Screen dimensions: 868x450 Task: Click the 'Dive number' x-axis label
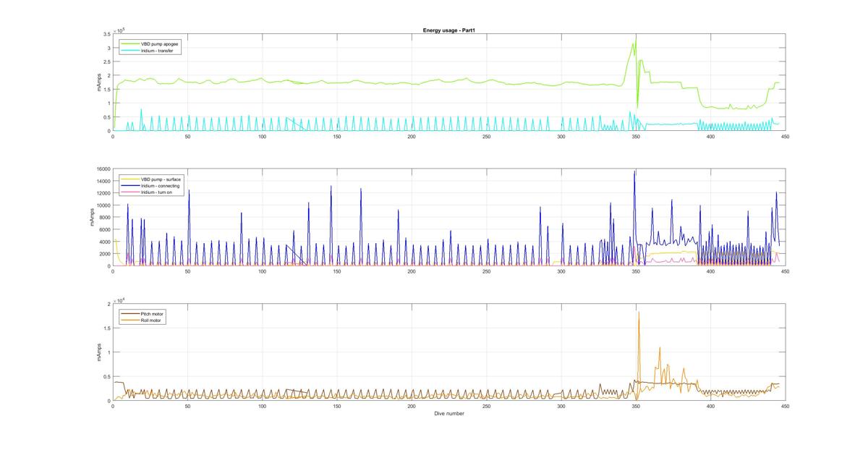pyautogui.click(x=448, y=414)
